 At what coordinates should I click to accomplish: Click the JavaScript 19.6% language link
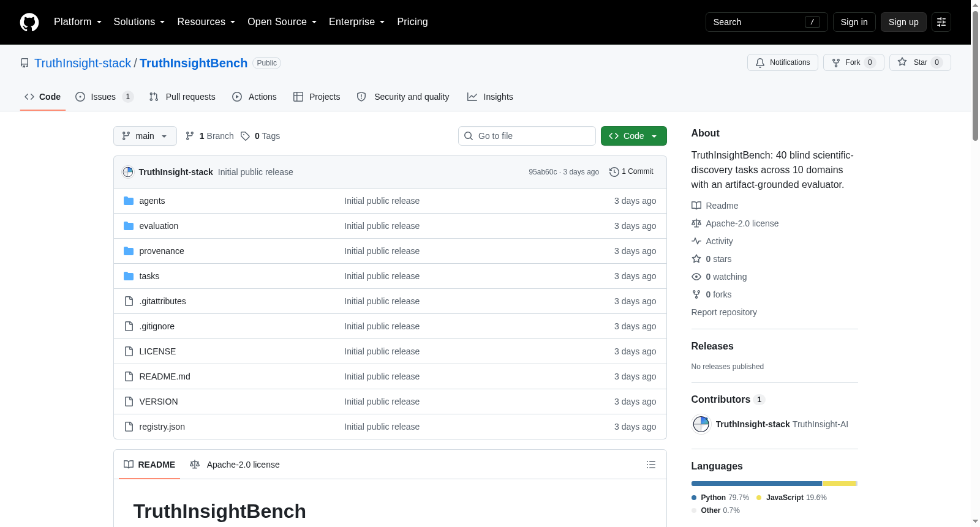click(791, 498)
